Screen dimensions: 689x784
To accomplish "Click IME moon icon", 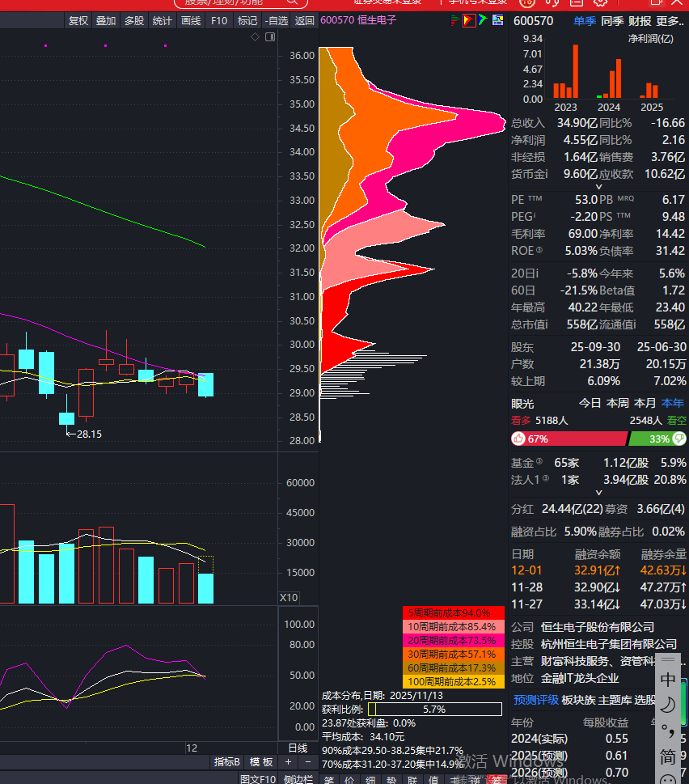I will point(668,705).
